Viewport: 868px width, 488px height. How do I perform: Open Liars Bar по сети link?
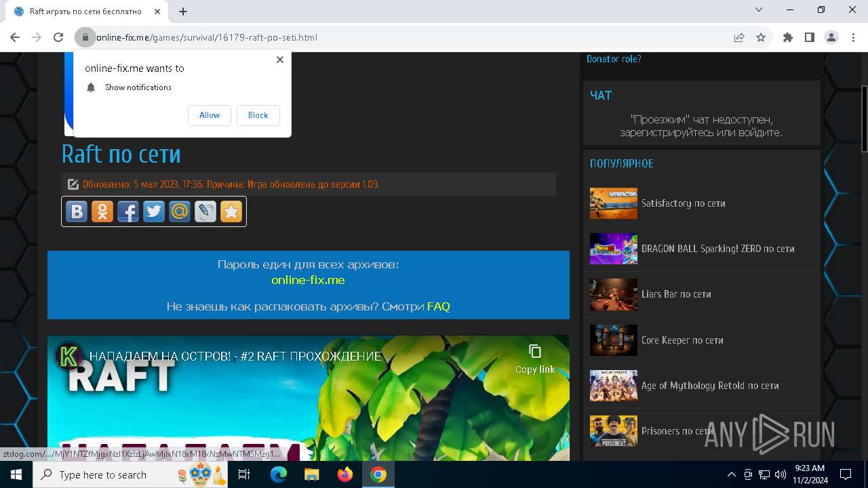point(676,294)
